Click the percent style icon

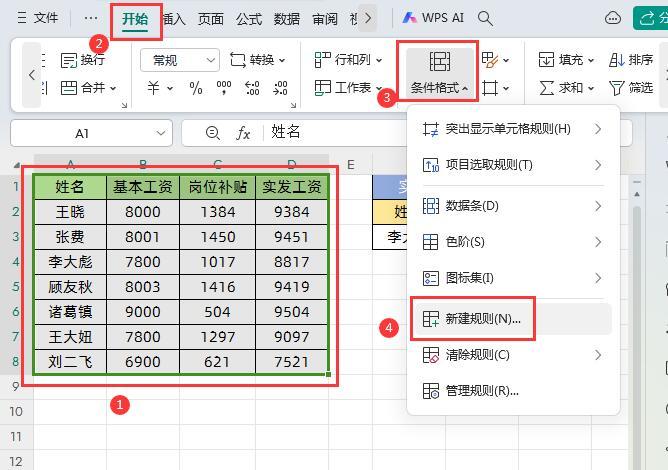tap(196, 88)
